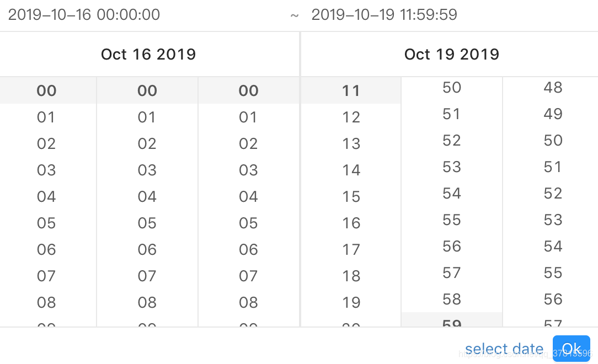This screenshot has width=598, height=364.
Task: Click the Oct 16 2019 header
Action: coord(148,54)
